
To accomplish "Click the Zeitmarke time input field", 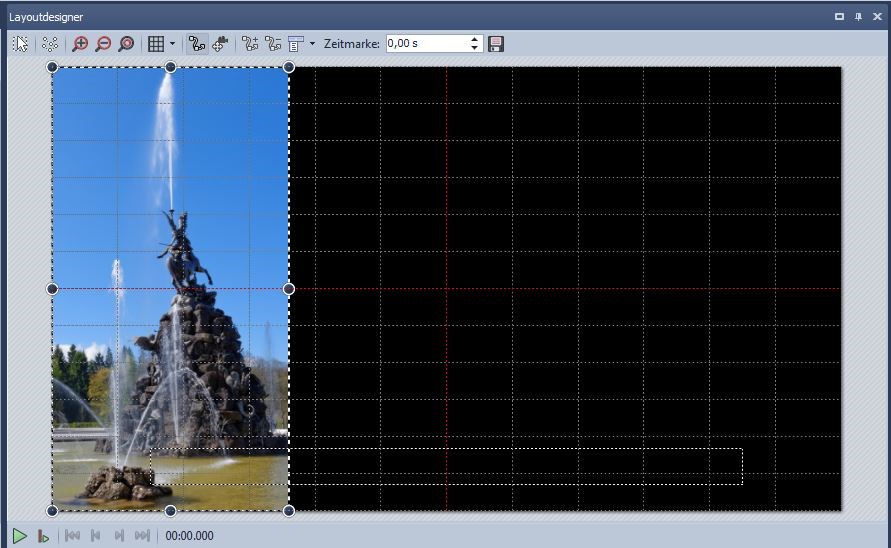I will (426, 44).
